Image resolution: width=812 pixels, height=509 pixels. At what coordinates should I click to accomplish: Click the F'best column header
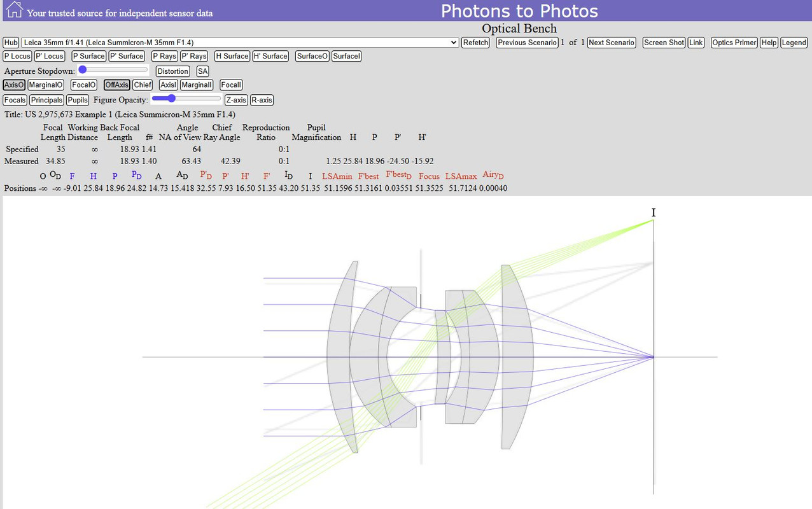click(x=368, y=176)
